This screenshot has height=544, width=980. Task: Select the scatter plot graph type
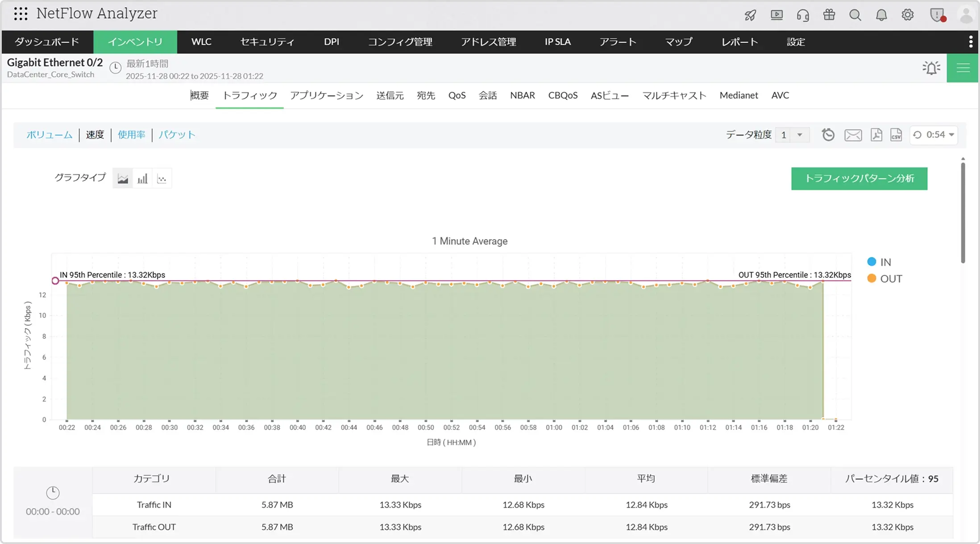pyautogui.click(x=162, y=179)
